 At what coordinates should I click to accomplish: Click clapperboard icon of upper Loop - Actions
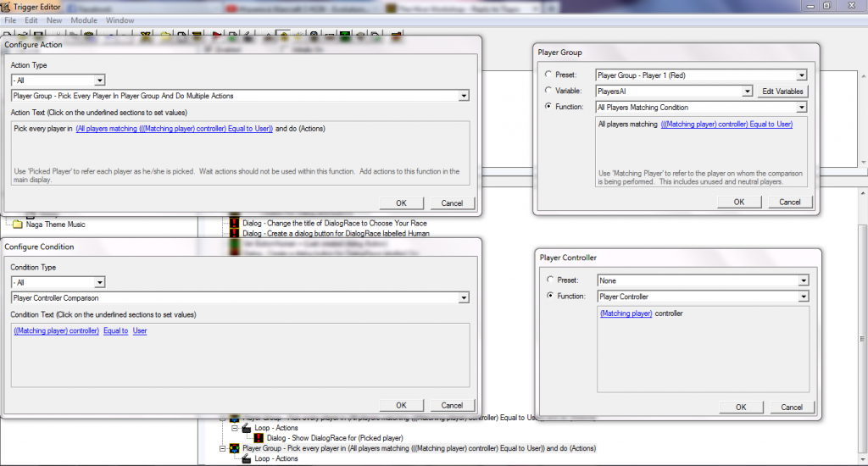247,428
